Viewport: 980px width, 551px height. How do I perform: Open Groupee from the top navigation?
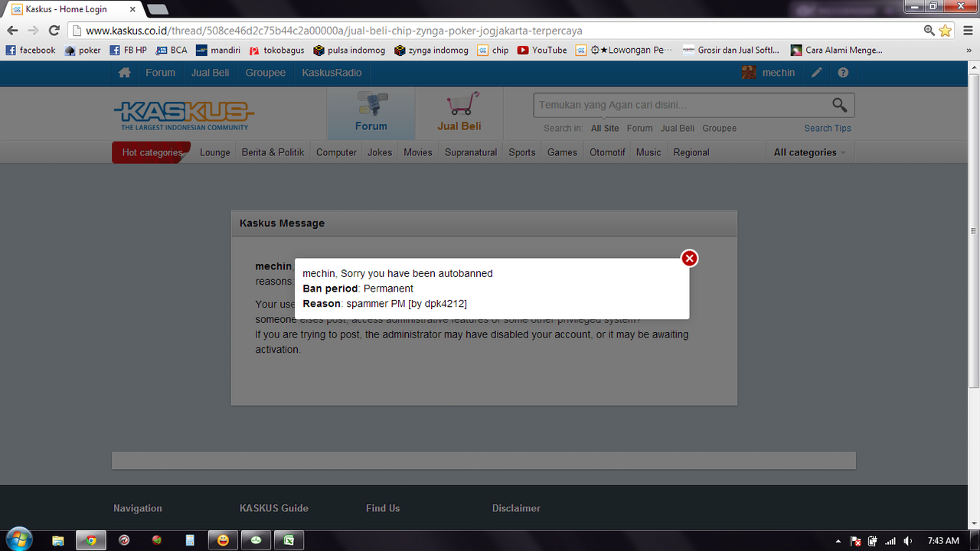point(265,72)
